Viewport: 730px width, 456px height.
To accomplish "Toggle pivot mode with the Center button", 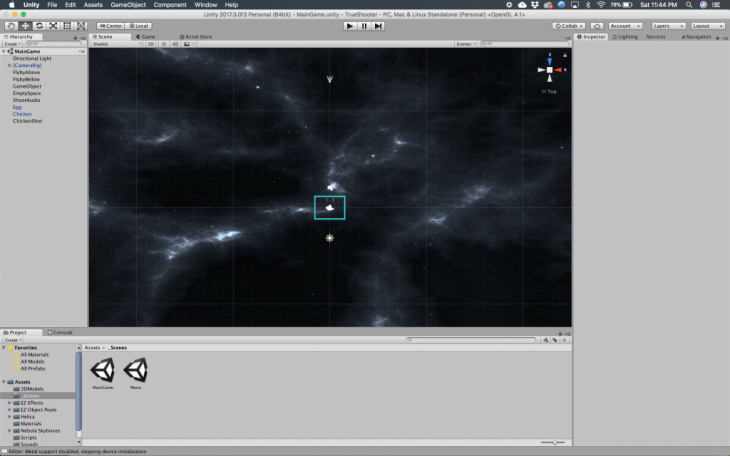I will pyautogui.click(x=111, y=25).
